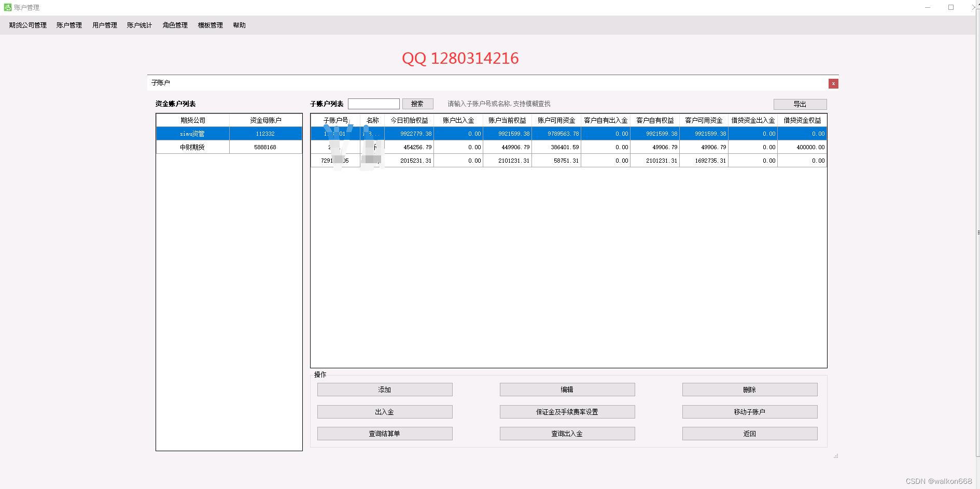Click the 58751.31 cell
Image resolution: width=980 pixels, height=489 pixels.
[x=556, y=161]
